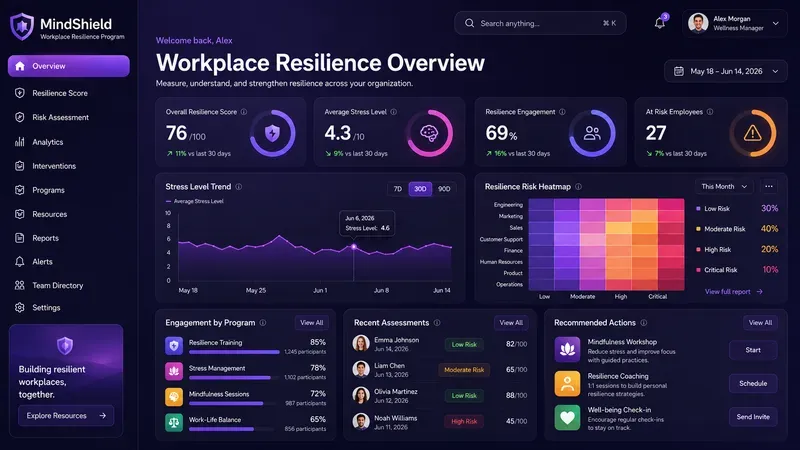Click the Moderate Risk legend swatch
The image size is (800, 450).
tap(698, 229)
